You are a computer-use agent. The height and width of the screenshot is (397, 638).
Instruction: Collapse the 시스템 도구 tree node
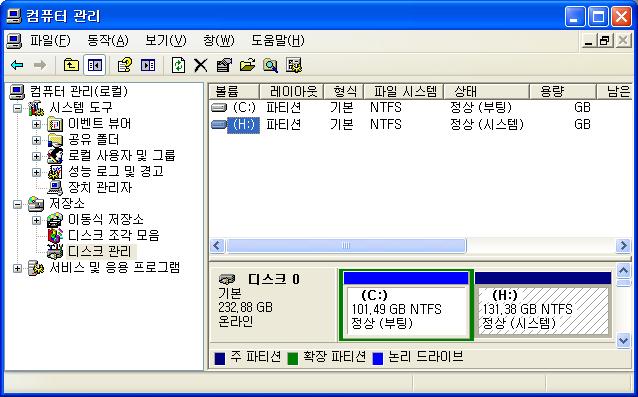(17, 108)
